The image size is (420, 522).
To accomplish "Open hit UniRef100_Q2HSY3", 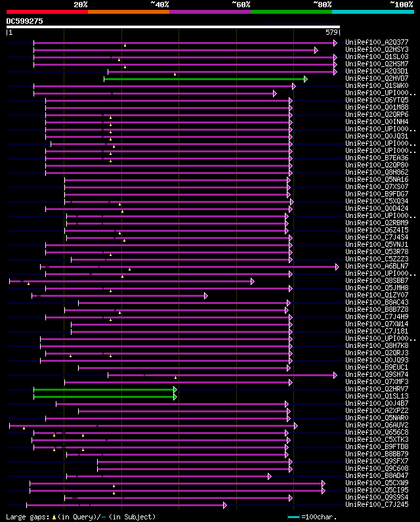I will [377, 50].
